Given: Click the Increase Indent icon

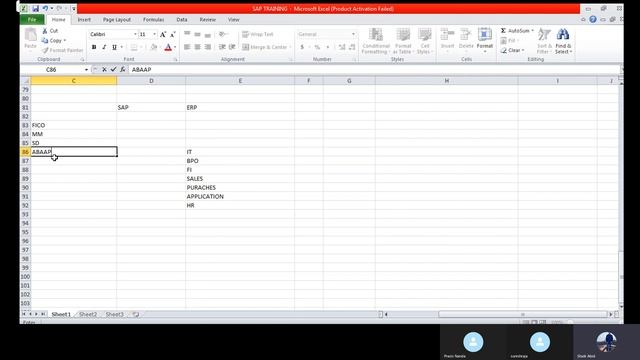Looking at the screenshot, I should (232, 47).
